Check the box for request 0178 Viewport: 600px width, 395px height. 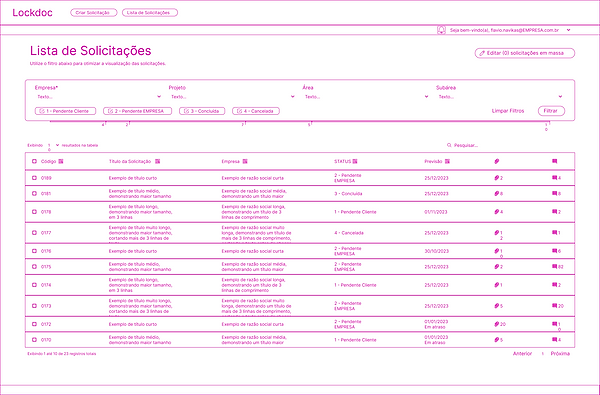coord(34,212)
